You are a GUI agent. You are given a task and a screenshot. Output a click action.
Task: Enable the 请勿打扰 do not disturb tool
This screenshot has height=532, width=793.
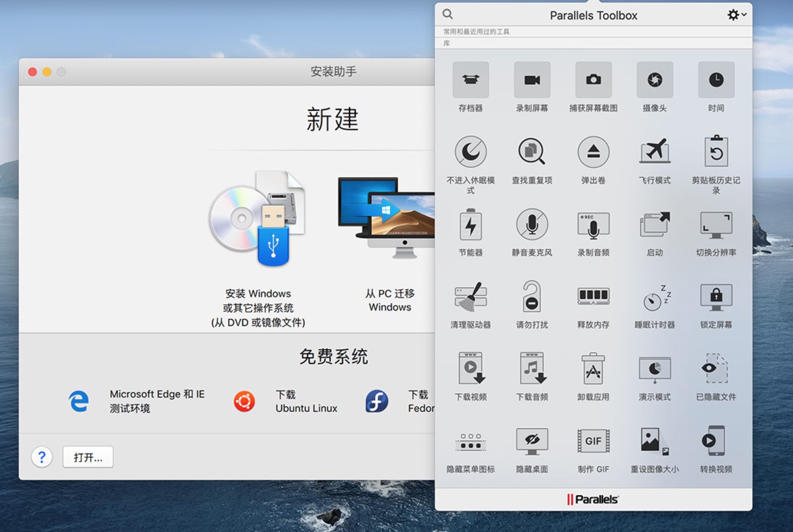point(532,296)
